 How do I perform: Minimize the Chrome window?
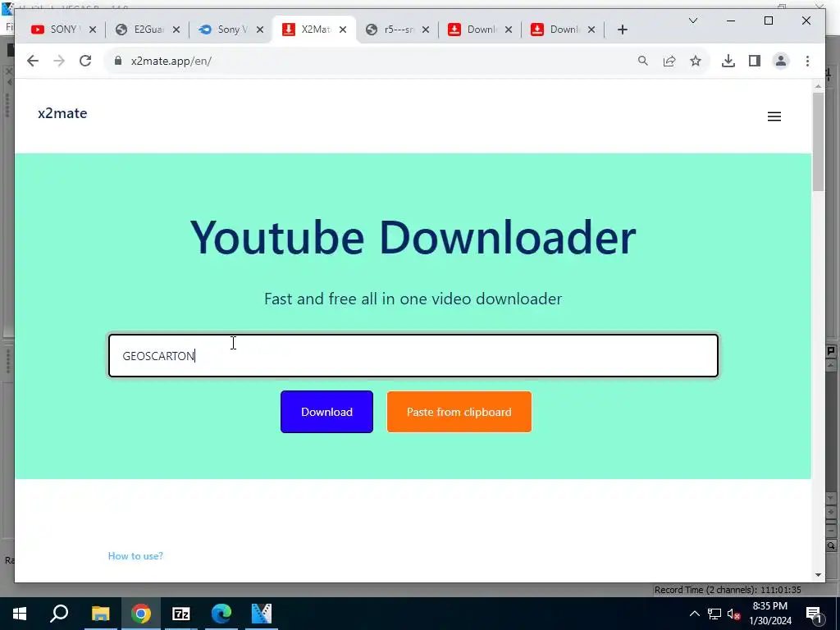pos(730,21)
